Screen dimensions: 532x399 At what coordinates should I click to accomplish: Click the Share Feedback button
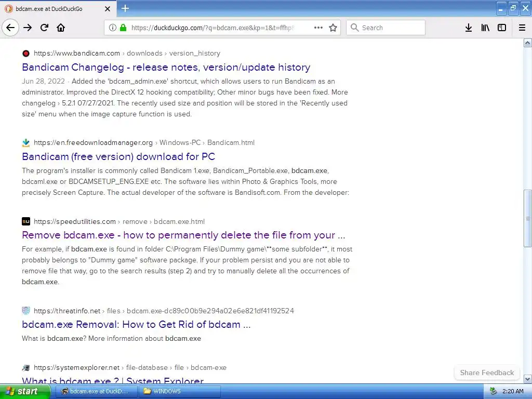click(487, 373)
